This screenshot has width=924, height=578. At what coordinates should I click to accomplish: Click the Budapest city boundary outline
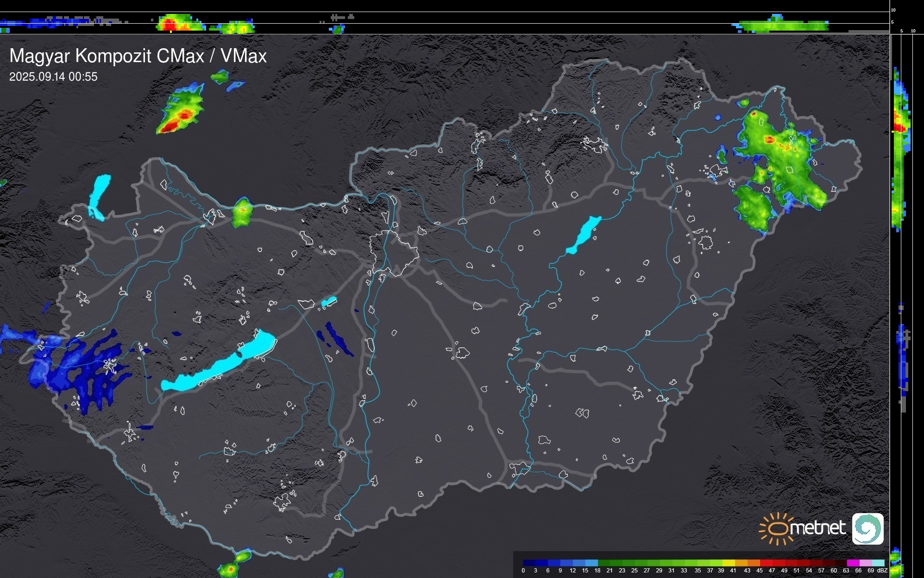[x=395, y=253]
